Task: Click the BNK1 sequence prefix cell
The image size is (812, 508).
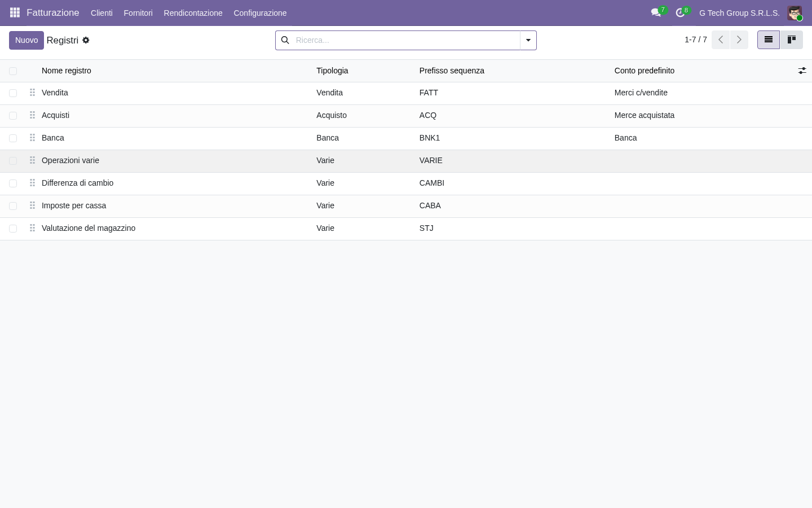Action: click(x=430, y=138)
